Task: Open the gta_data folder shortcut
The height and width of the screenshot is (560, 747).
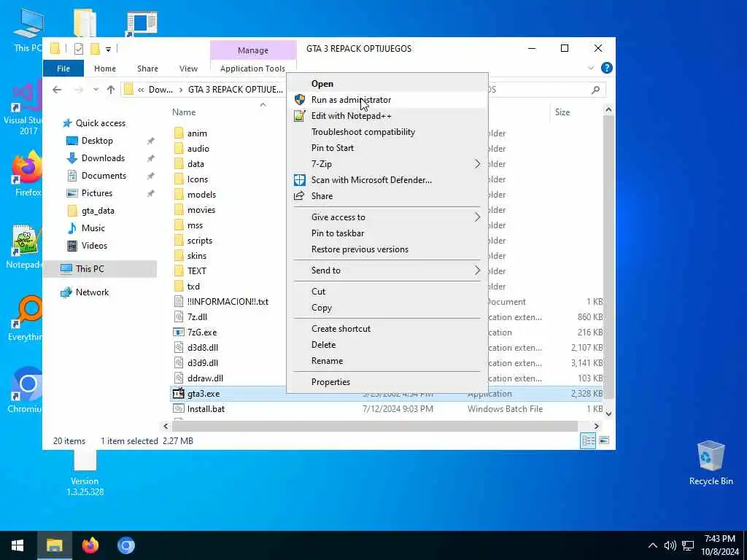Action: [x=98, y=211]
